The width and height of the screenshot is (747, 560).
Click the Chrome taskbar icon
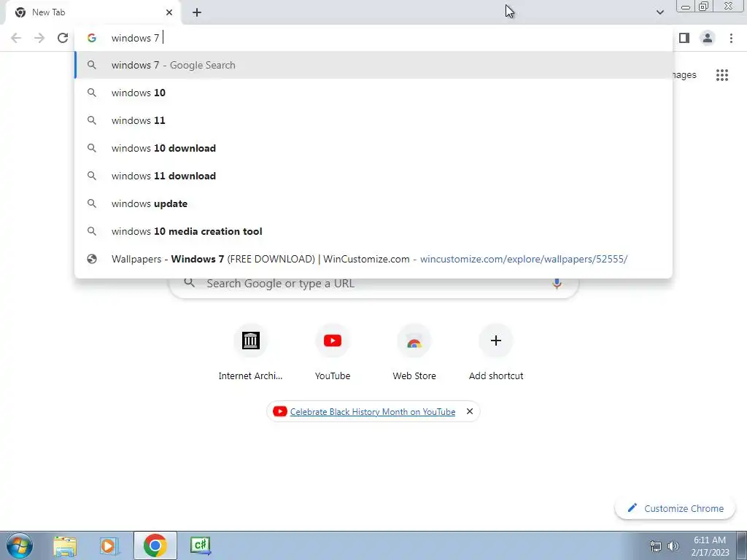155,545
